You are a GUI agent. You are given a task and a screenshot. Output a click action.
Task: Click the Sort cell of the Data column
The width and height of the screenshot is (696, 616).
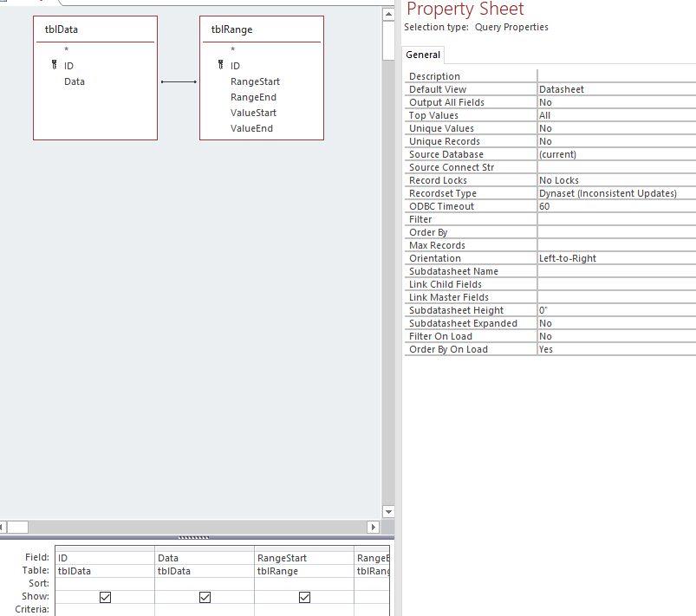205,584
